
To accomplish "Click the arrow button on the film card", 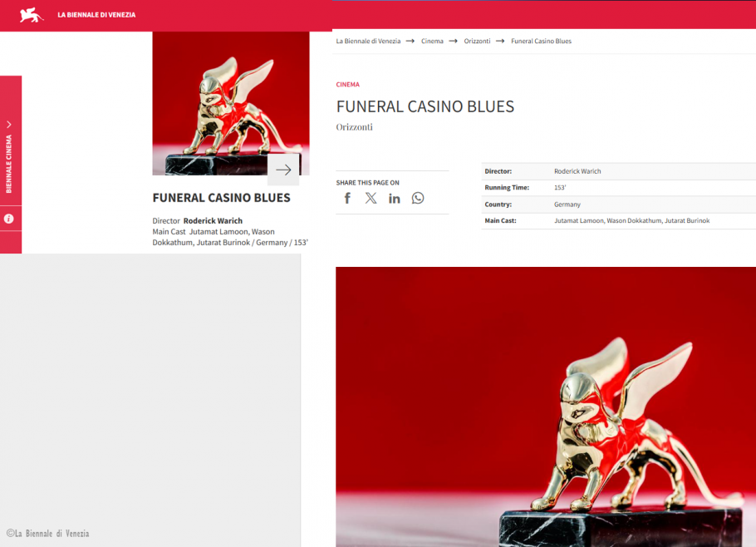I will point(283,170).
